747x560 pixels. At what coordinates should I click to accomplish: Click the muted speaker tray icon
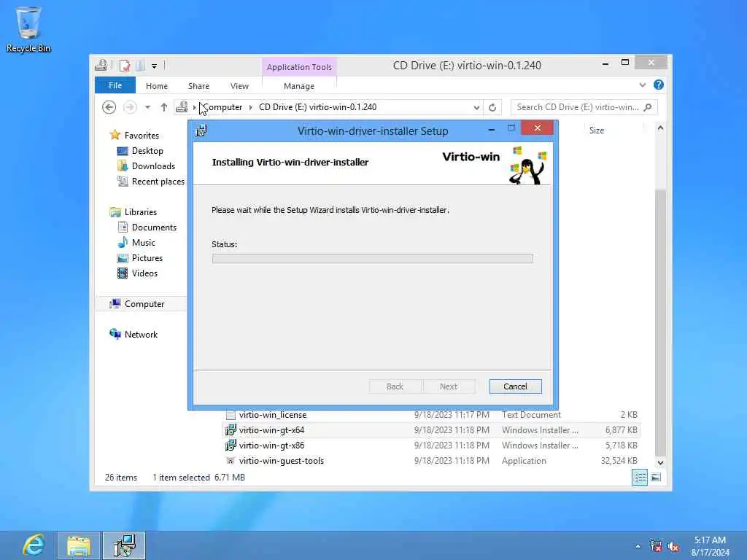pos(673,546)
